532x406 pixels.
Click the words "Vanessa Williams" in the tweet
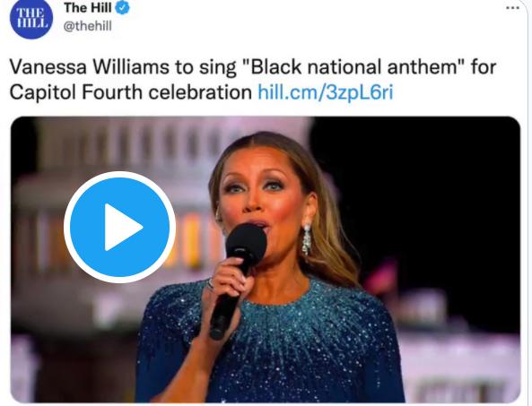89,66
